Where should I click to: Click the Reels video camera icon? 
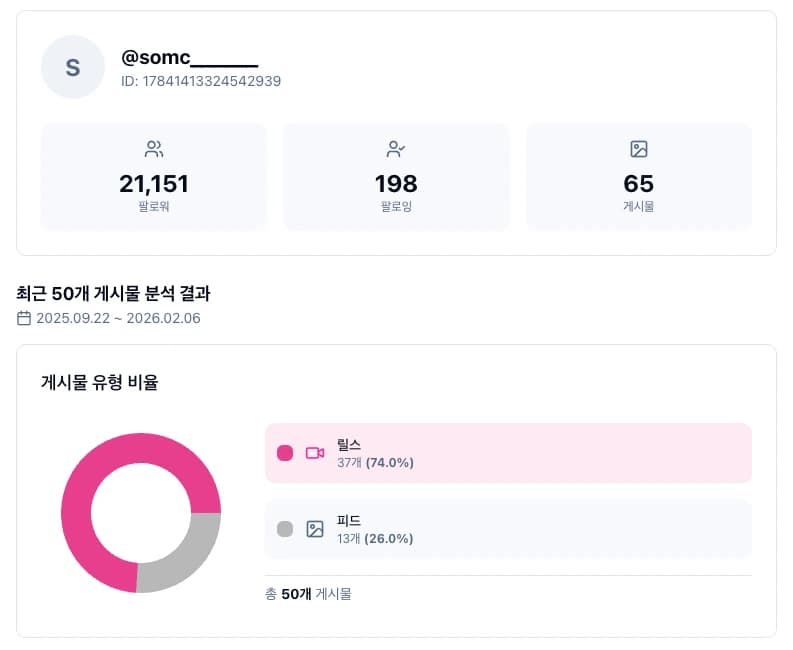pos(315,453)
